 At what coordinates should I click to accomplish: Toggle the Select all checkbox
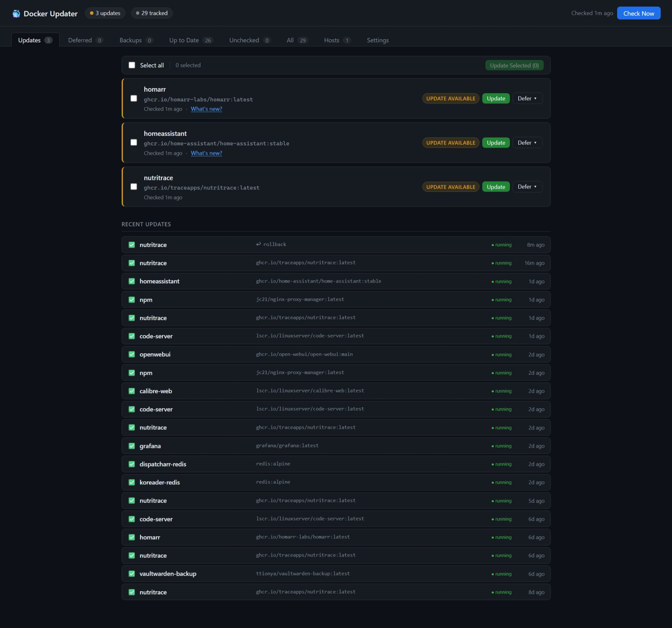click(x=132, y=65)
